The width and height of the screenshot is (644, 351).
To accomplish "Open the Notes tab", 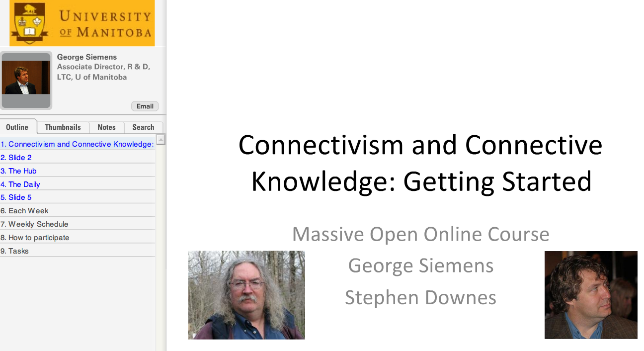I will click(106, 127).
